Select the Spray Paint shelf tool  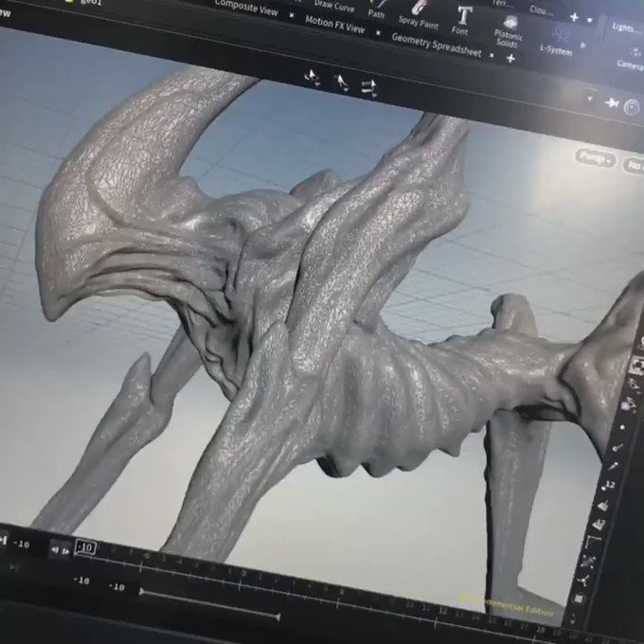pyautogui.click(x=419, y=15)
